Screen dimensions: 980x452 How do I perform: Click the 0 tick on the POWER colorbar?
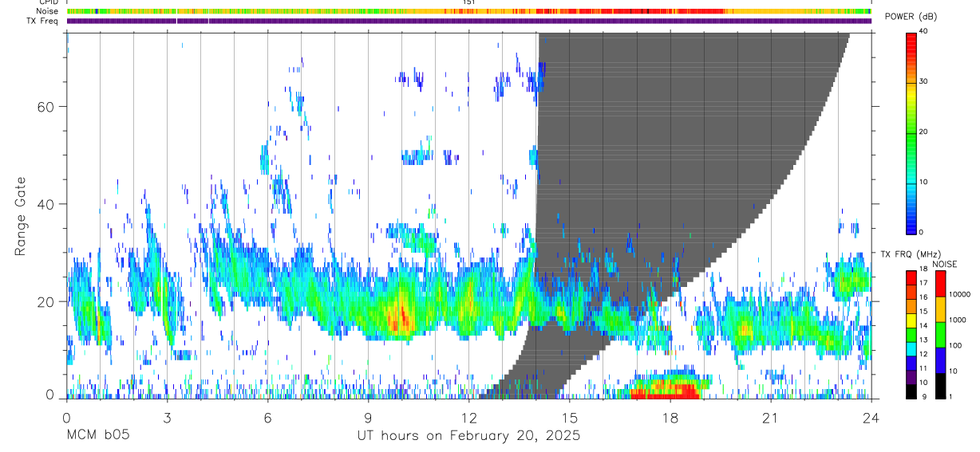pos(921,232)
